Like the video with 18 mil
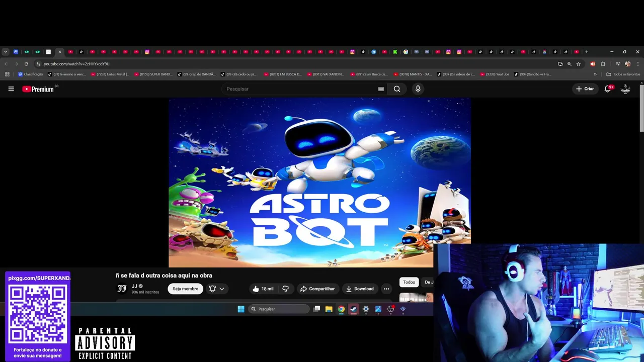 (263, 289)
